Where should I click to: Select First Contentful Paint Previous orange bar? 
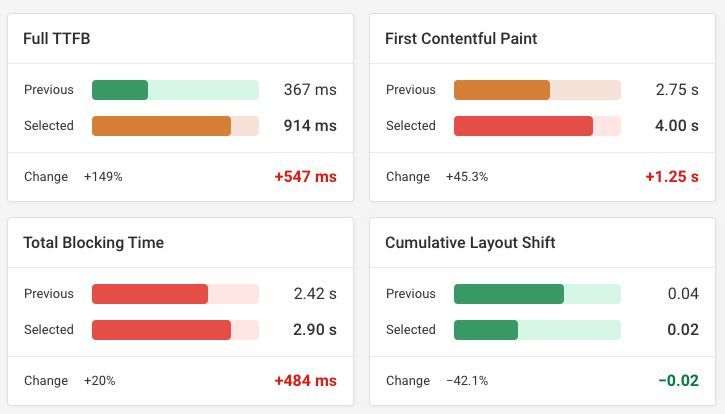click(502, 90)
